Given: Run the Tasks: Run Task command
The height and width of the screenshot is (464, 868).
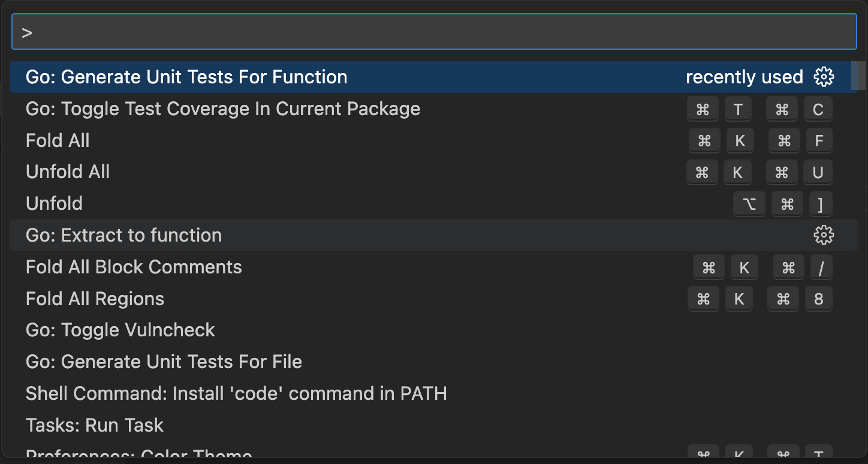Looking at the screenshot, I should pos(94,425).
